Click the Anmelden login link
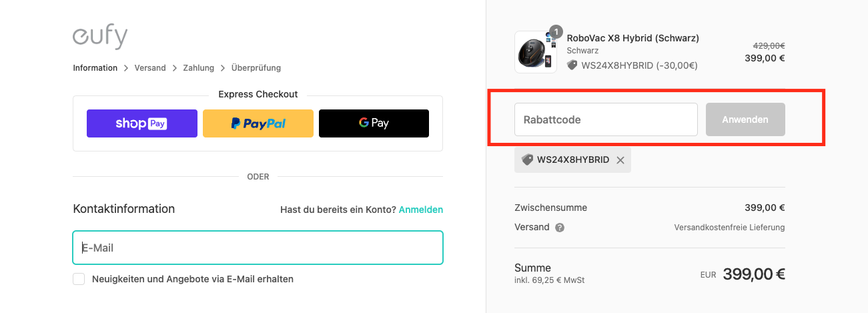The height and width of the screenshot is (313, 868). (x=421, y=210)
